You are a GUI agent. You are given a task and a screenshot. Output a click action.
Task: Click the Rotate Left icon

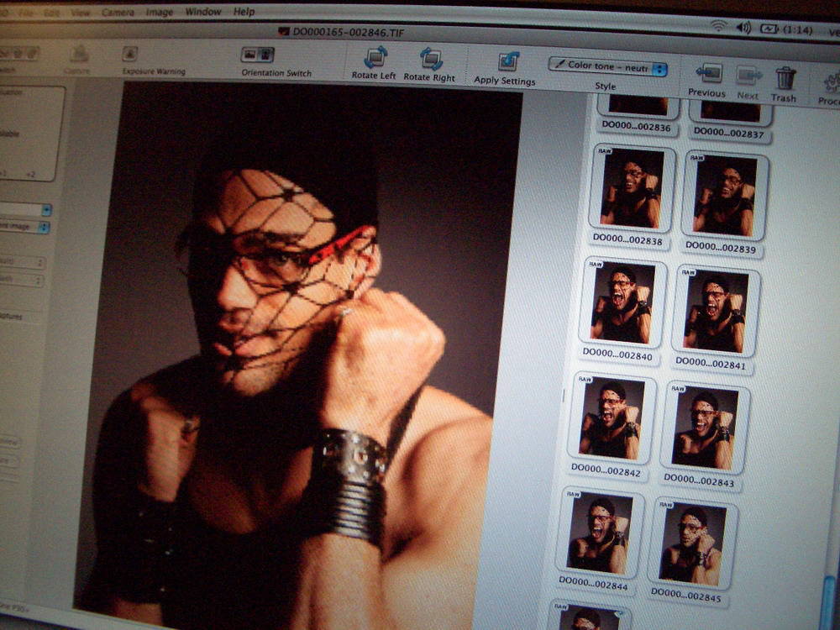click(375, 58)
